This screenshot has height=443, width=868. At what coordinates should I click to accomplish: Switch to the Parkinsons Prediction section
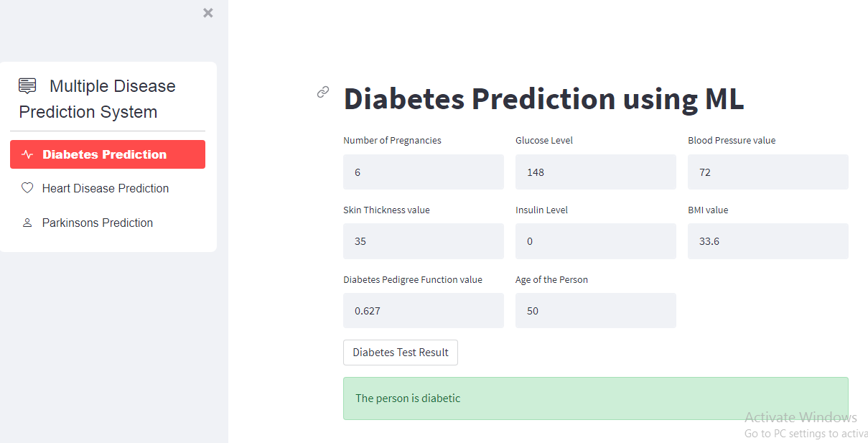(97, 223)
